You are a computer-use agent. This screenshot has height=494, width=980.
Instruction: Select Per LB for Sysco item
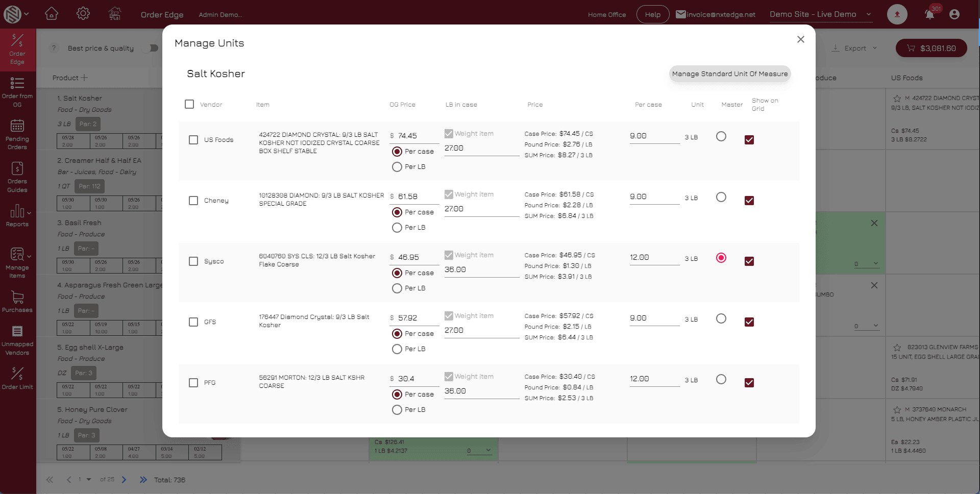click(x=397, y=288)
